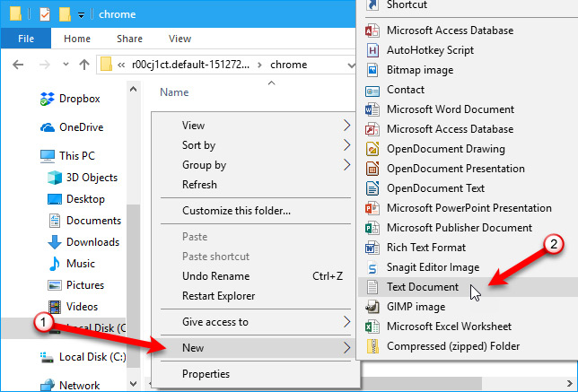Switch to the Share ribbon tab

[129, 39]
